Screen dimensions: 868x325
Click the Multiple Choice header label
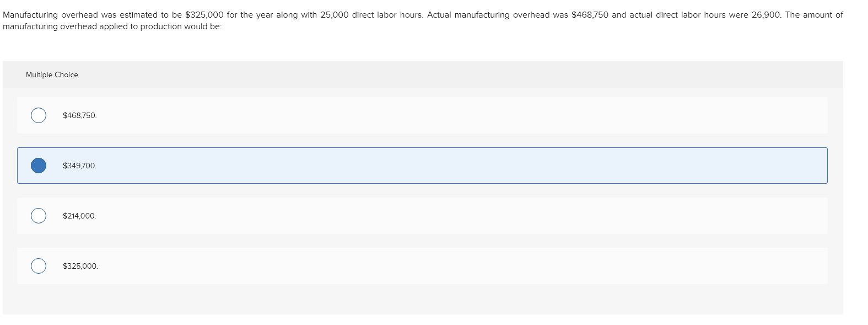coord(52,74)
